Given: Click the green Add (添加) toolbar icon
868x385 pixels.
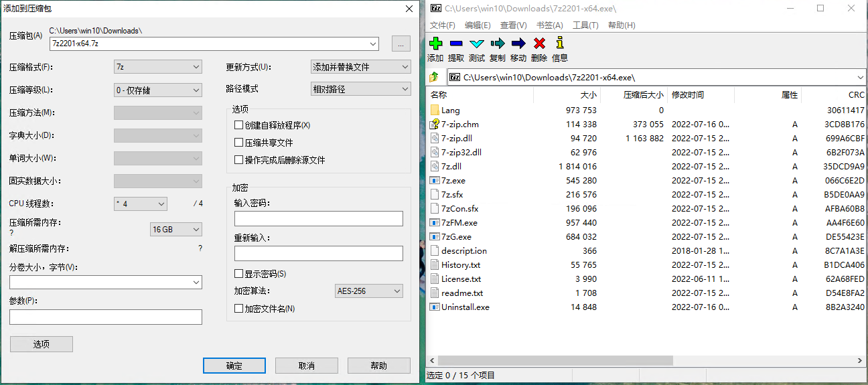Looking at the screenshot, I should click(435, 44).
